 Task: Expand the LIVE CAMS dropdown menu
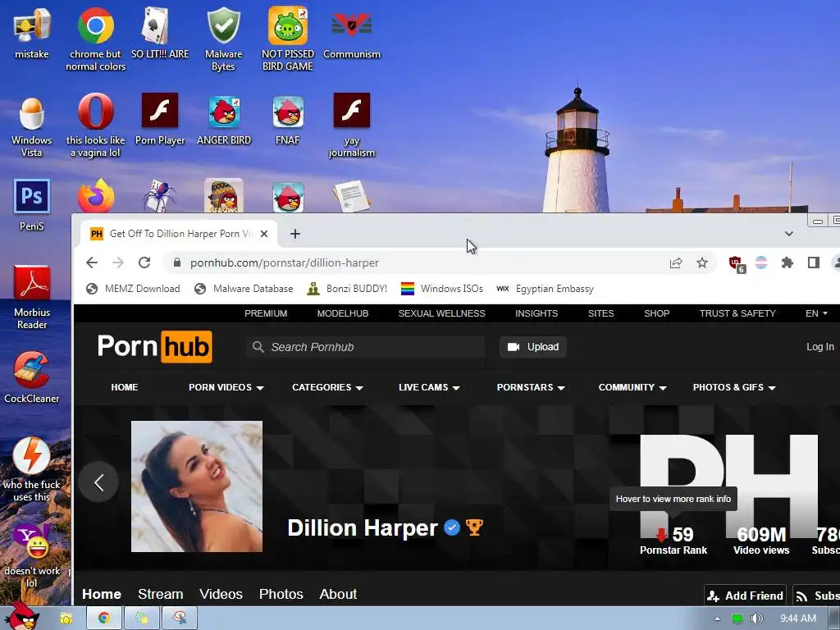[x=429, y=387]
